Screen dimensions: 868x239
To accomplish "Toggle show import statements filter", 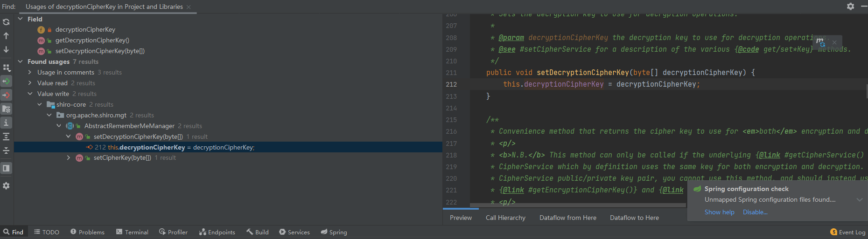I will (x=6, y=109).
